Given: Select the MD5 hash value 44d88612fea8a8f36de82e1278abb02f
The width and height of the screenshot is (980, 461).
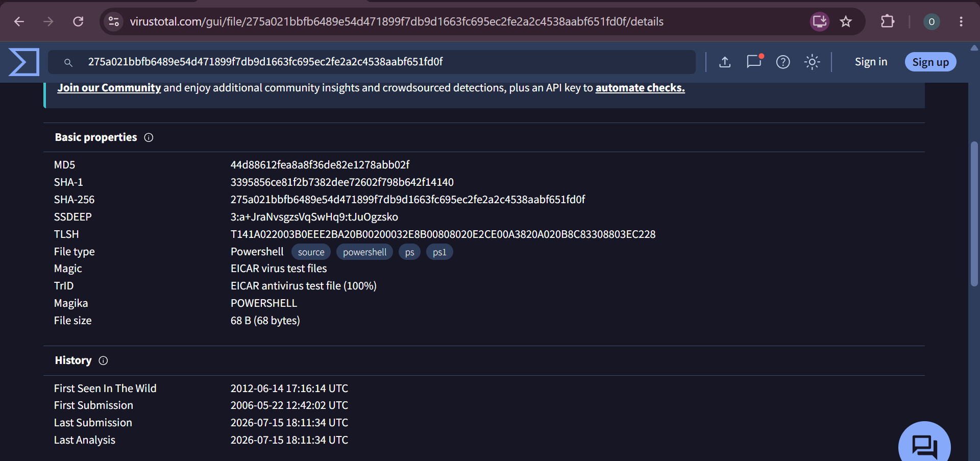Looking at the screenshot, I should pyautogui.click(x=320, y=165).
